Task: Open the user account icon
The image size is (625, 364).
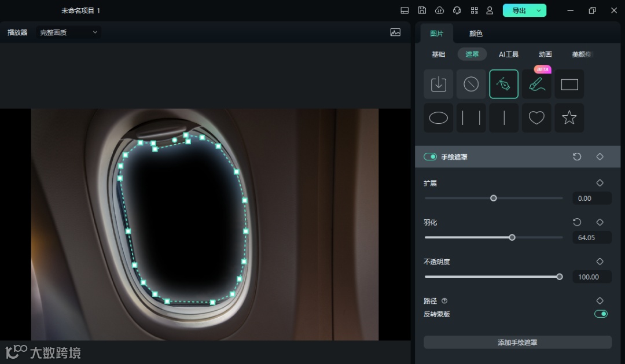Action: point(490,10)
